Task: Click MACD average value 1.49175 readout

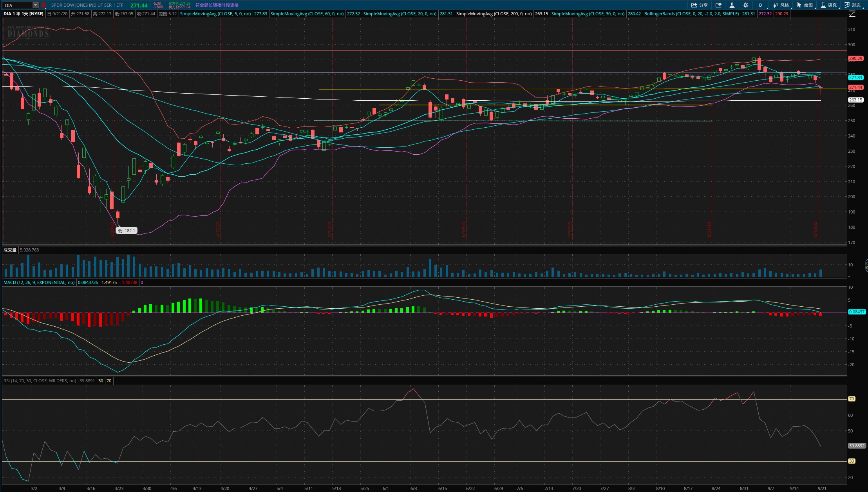Action: (x=109, y=282)
